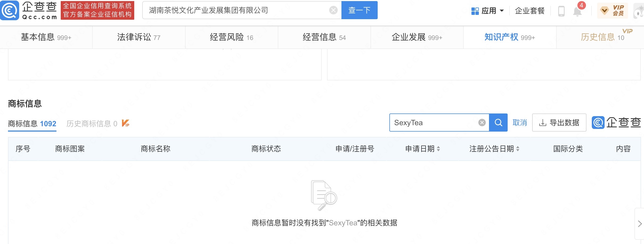
Task: Click the 商标状态 column header
Action: point(266,149)
